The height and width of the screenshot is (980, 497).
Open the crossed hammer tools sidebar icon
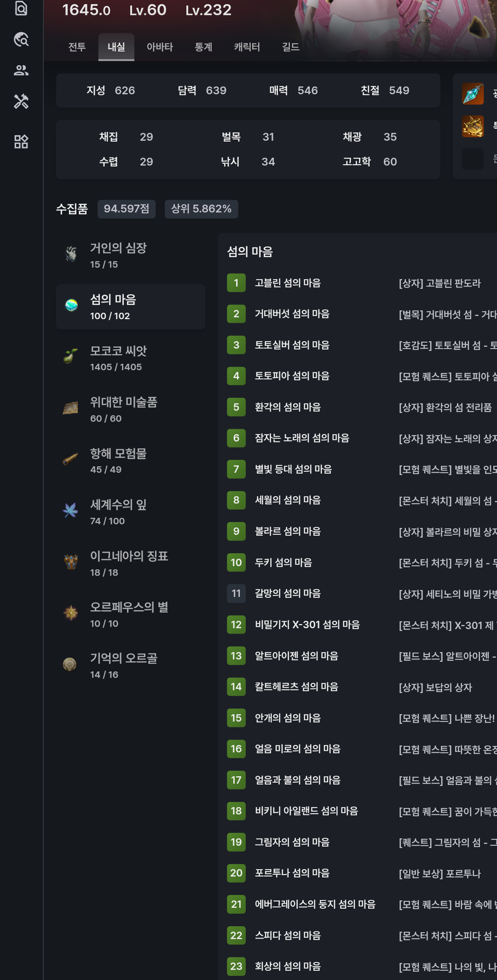[x=21, y=101]
